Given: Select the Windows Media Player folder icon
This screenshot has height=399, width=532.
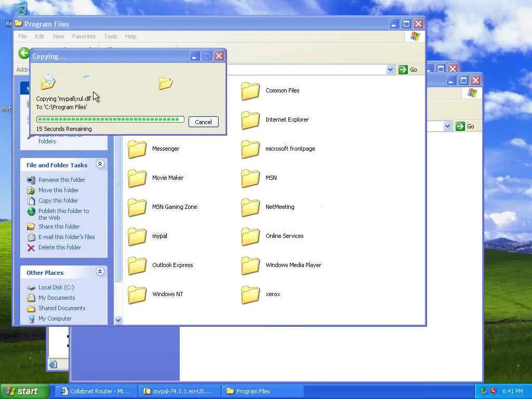Looking at the screenshot, I should (250, 265).
